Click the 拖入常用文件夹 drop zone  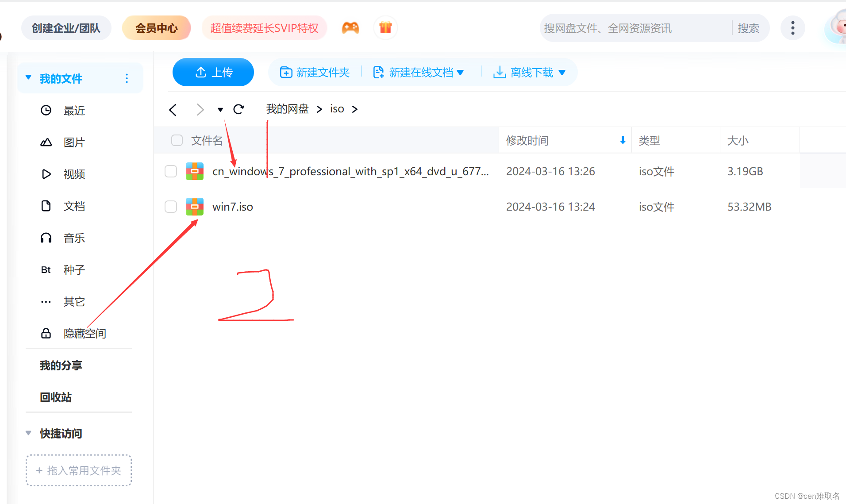click(x=79, y=470)
